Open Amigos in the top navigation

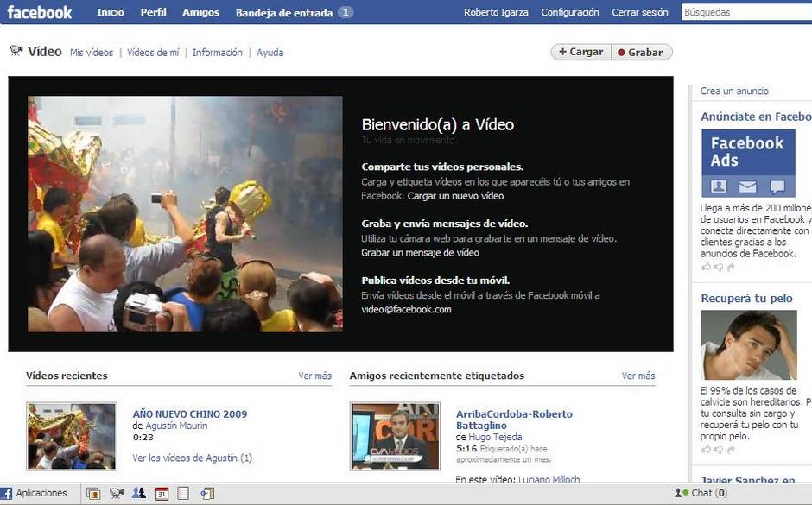click(201, 12)
